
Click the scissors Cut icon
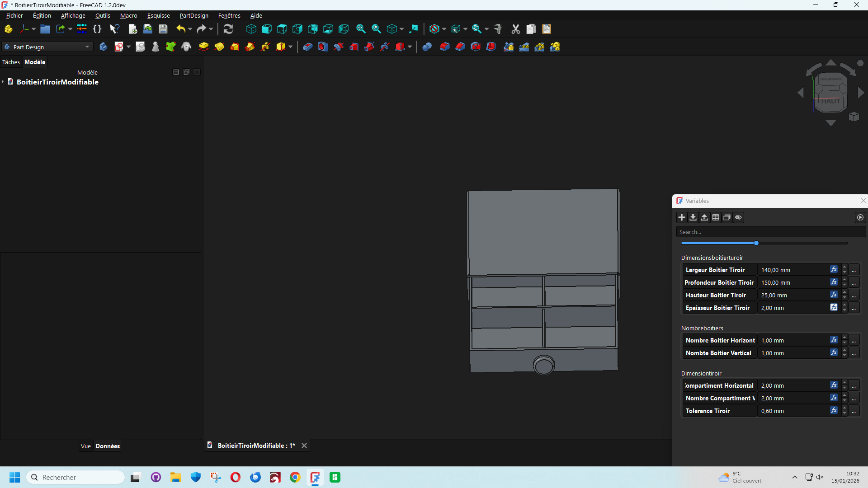click(x=515, y=29)
